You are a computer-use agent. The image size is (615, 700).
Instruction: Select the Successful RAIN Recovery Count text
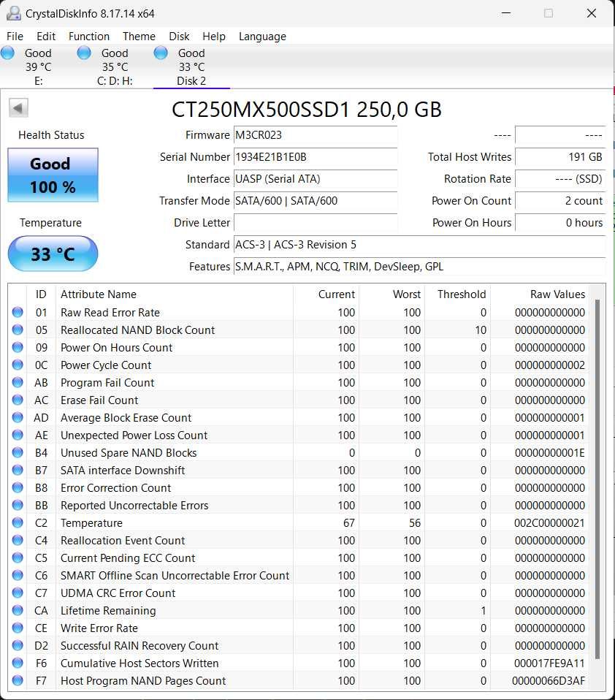[140, 645]
